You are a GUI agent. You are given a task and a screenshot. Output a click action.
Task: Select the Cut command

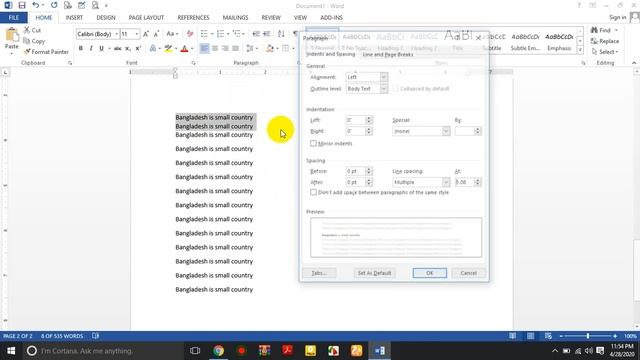pyautogui.click(x=32, y=30)
